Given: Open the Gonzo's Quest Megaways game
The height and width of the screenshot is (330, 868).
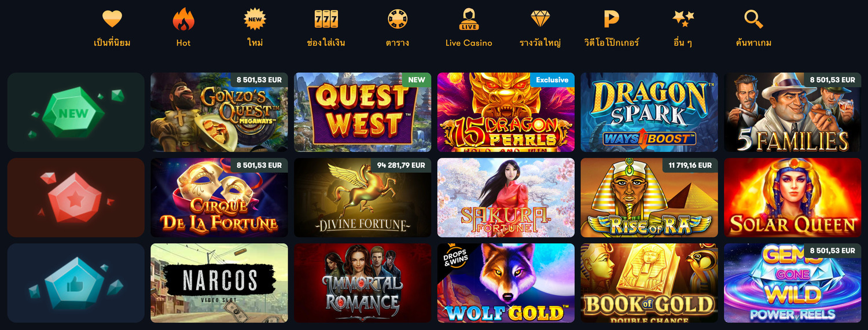Looking at the screenshot, I should tap(219, 112).
